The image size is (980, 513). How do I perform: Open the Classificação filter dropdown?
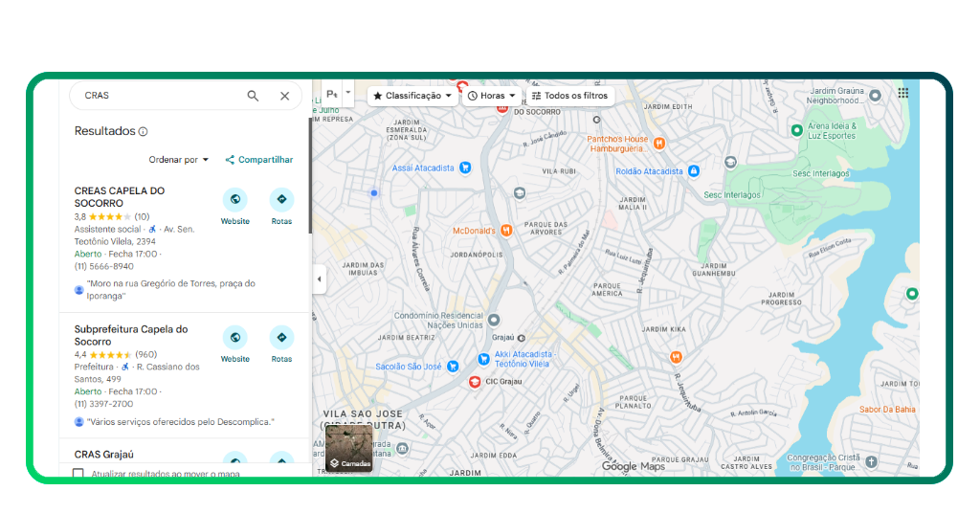coord(412,96)
